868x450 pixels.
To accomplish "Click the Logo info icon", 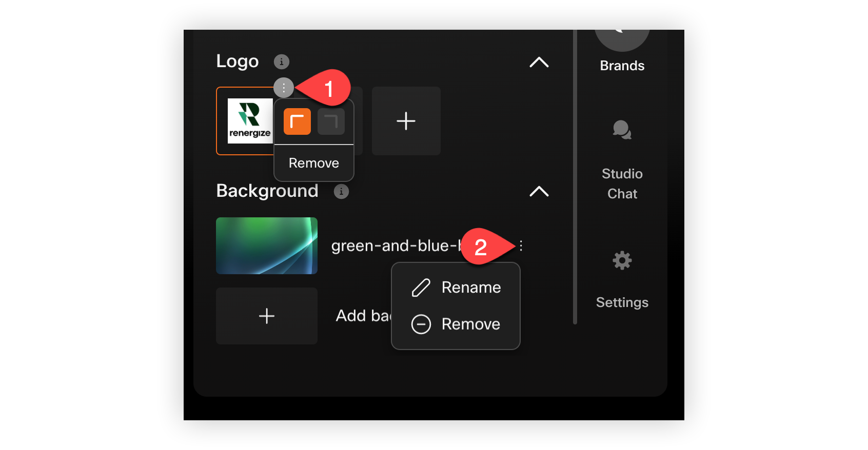I will tap(281, 62).
